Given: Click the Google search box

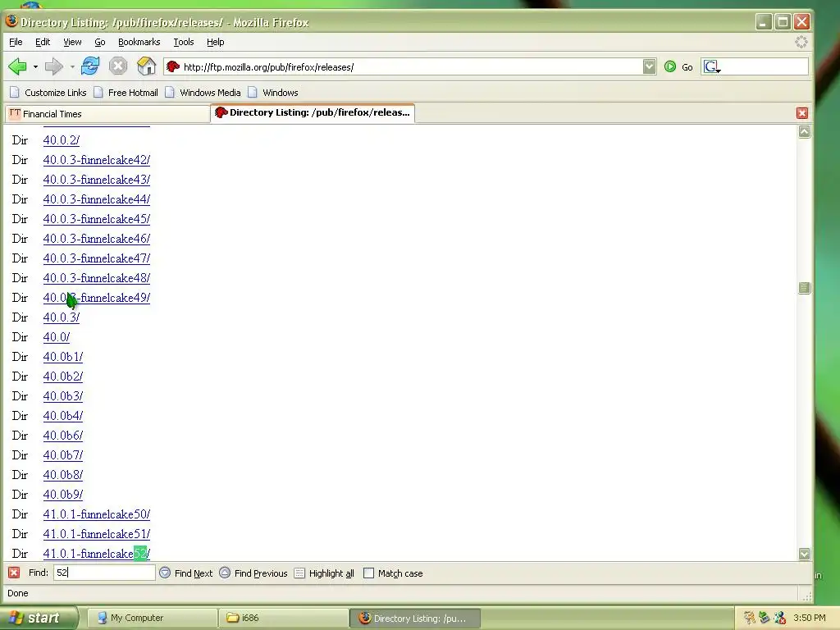Looking at the screenshot, I should click(765, 67).
